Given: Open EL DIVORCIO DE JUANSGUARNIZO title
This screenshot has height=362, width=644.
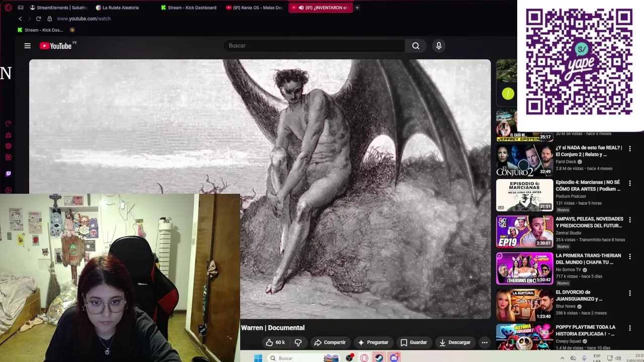Looking at the screenshot, I should point(579,296).
